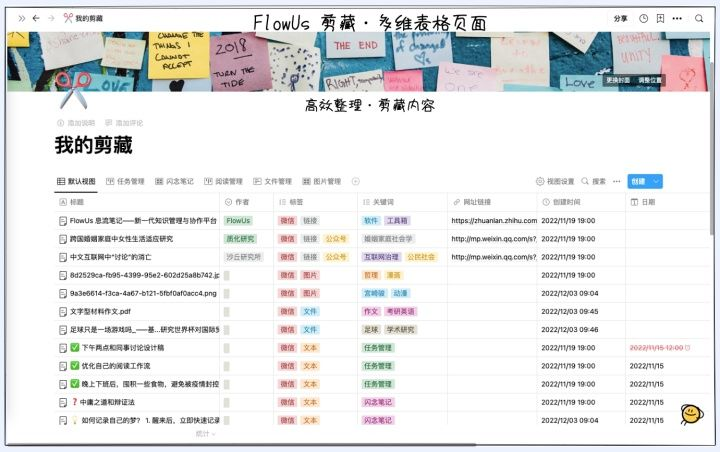Open the dropdown arrow beside the 创建 button
This screenshot has width=720, height=452.
[657, 181]
